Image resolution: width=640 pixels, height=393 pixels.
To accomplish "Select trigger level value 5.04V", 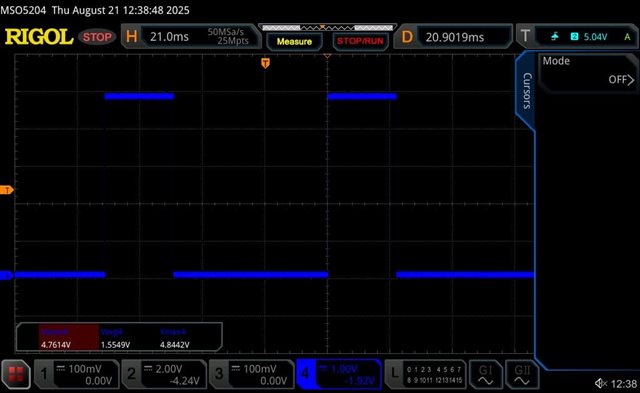I will [595, 37].
